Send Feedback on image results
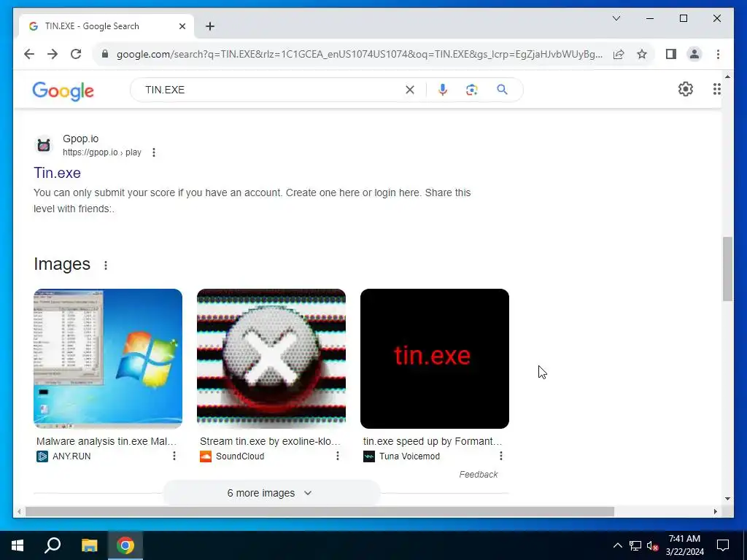Screen dimensions: 747x560 (x=479, y=474)
